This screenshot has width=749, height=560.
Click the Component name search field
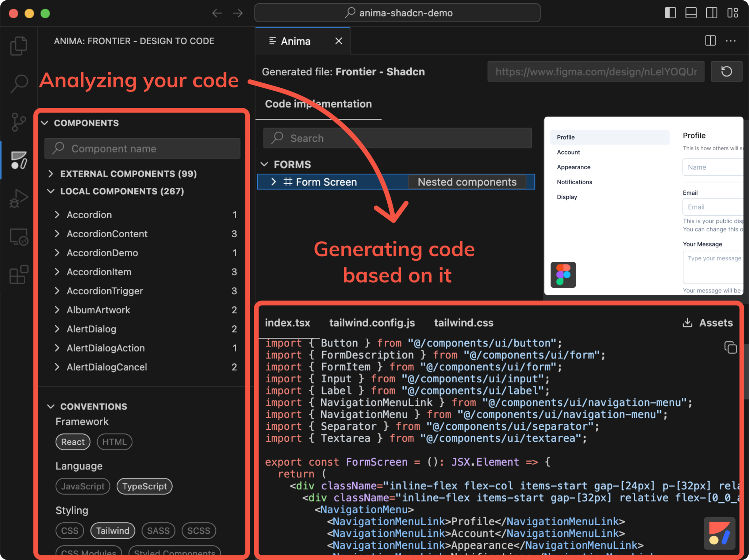tap(142, 148)
